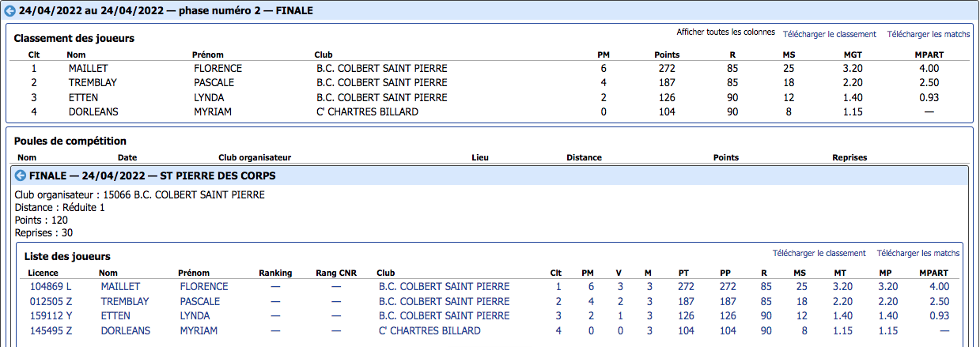Select MAILLET in the Liste des joueurs
Screen dimensions: 980x347
pyautogui.click(x=120, y=287)
